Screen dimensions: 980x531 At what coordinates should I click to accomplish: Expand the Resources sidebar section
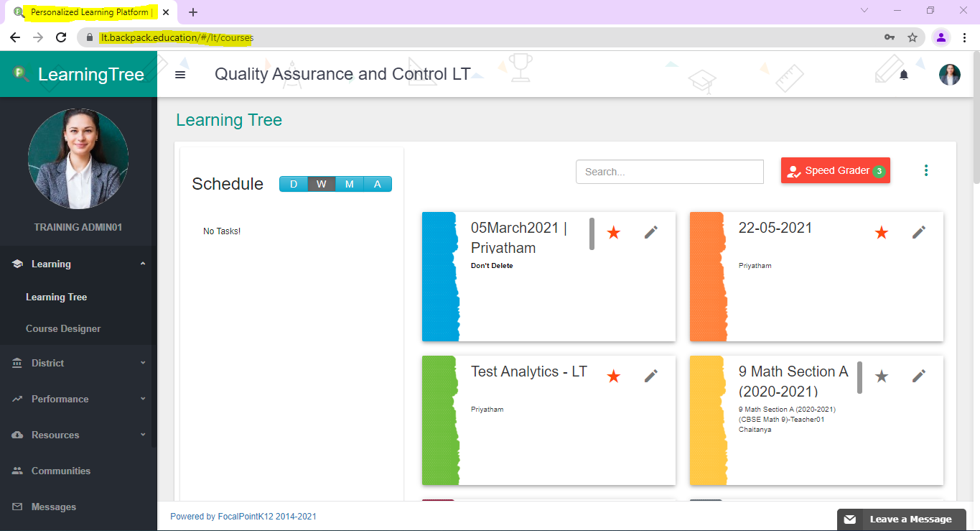[78, 435]
